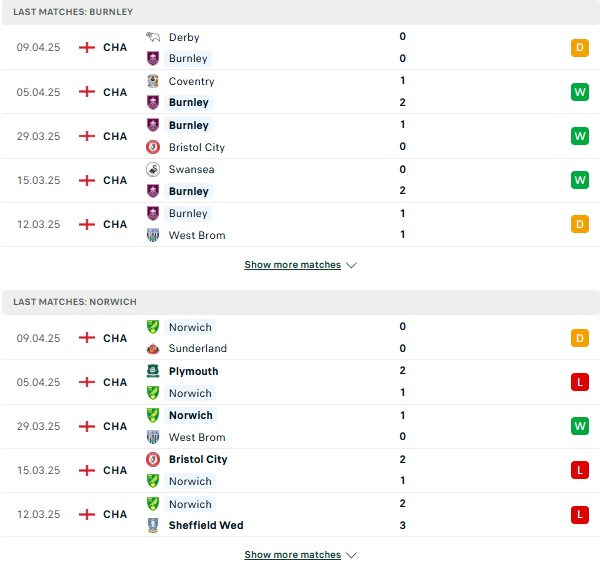
Task: Click the Derby team crest icon
Action: 153,37
